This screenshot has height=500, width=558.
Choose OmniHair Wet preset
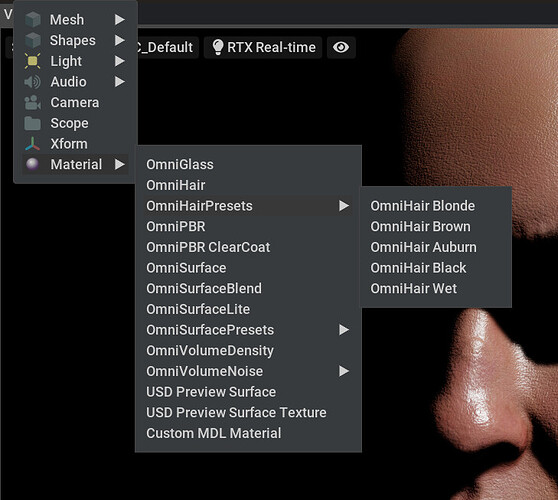point(414,288)
